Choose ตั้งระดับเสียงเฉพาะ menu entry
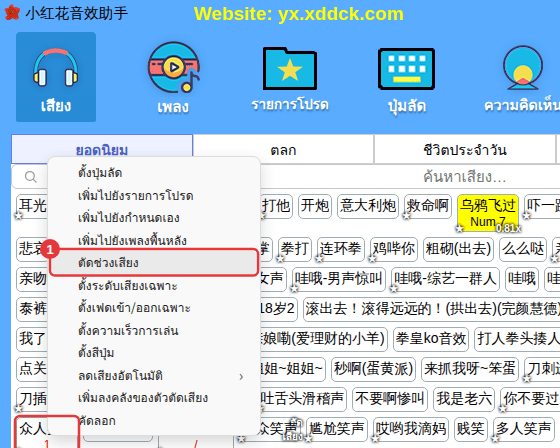The width and height of the screenshot is (560, 448). tap(154, 285)
